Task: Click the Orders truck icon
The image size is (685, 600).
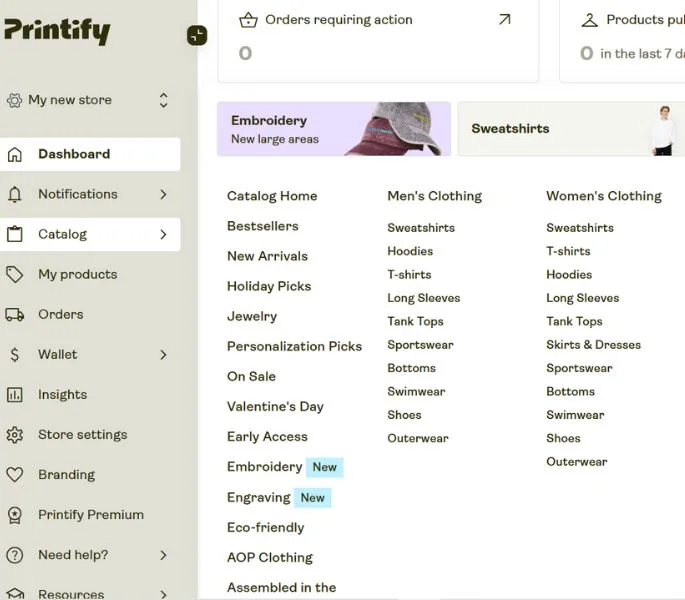Action: (15, 314)
